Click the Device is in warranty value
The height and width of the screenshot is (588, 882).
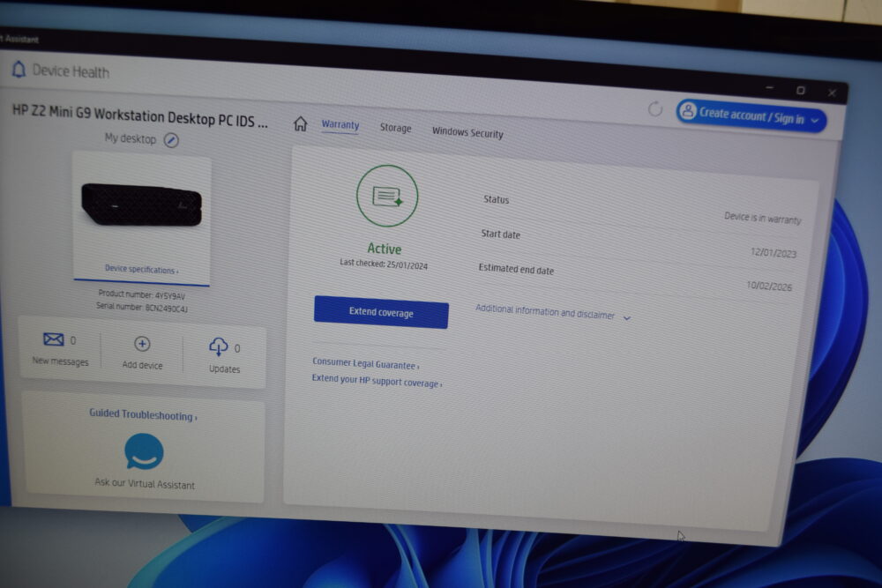pyautogui.click(x=762, y=218)
